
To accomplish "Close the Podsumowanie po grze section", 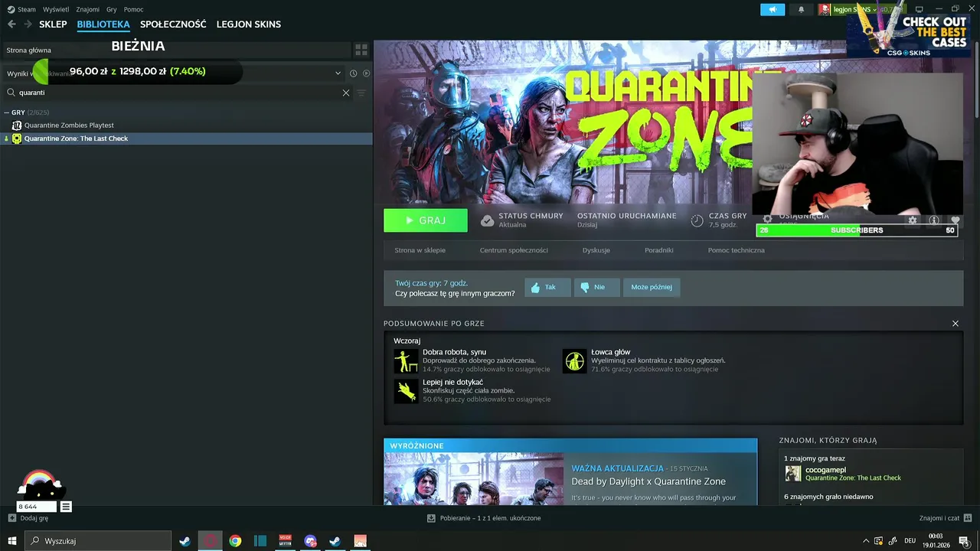I will pyautogui.click(x=955, y=324).
